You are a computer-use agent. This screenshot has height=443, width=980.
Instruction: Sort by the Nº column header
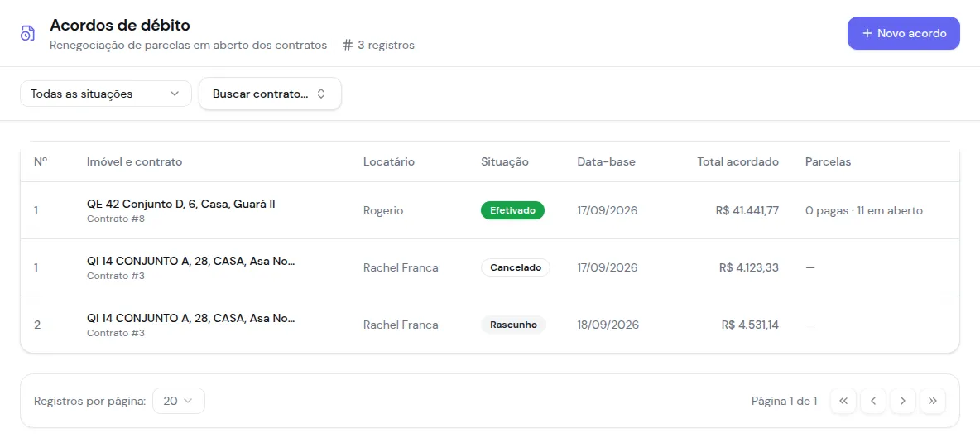coord(41,161)
